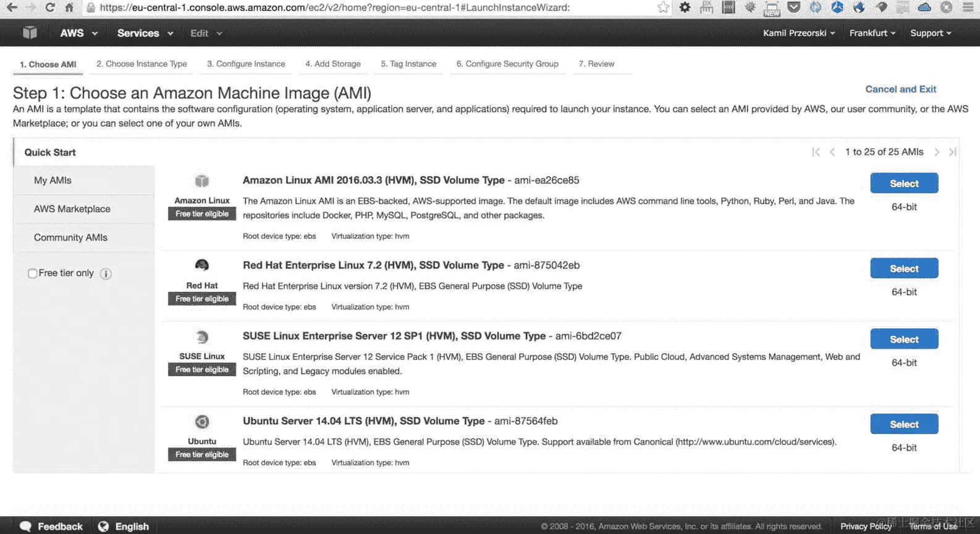
Task: Open the Kamil Przeorski account menu
Action: coord(799,33)
